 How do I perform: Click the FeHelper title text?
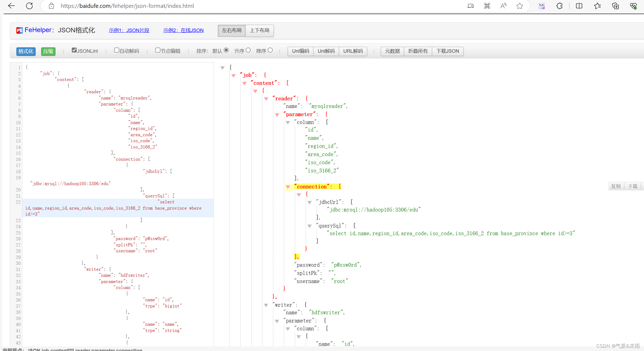(x=38, y=30)
